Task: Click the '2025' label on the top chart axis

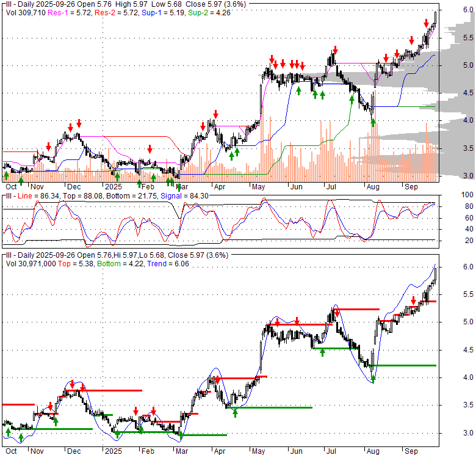Action: click(x=114, y=187)
